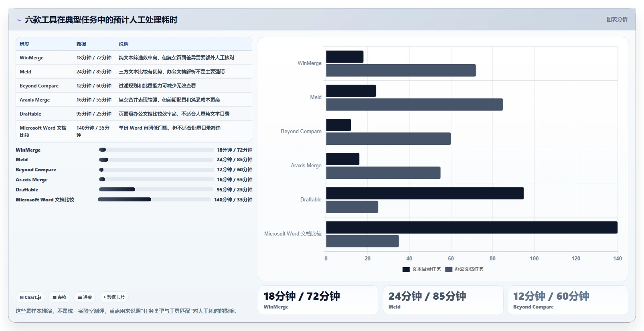Click the 进度 tag chip
The height and width of the screenshot is (331, 644).
pyautogui.click(x=85, y=297)
